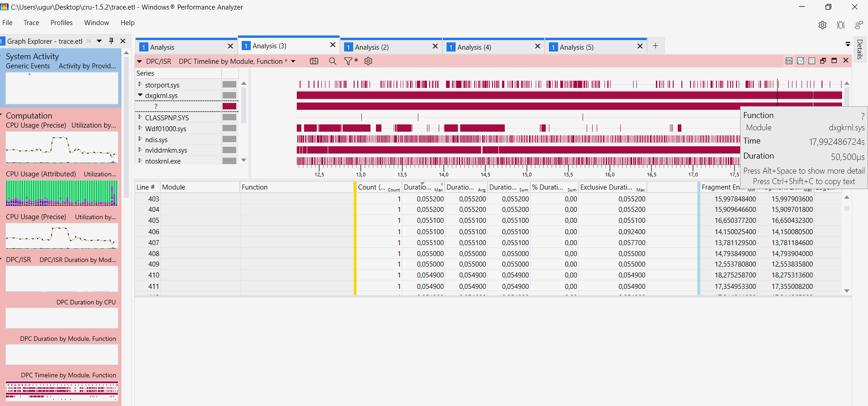Maximize the DPC/ISR panel
The width and height of the screenshot is (868, 406).
pyautogui.click(x=834, y=61)
